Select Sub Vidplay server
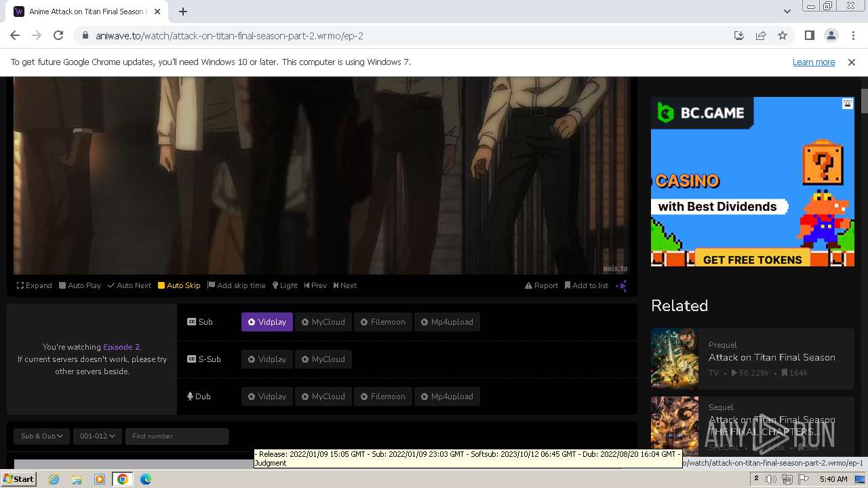 point(267,322)
